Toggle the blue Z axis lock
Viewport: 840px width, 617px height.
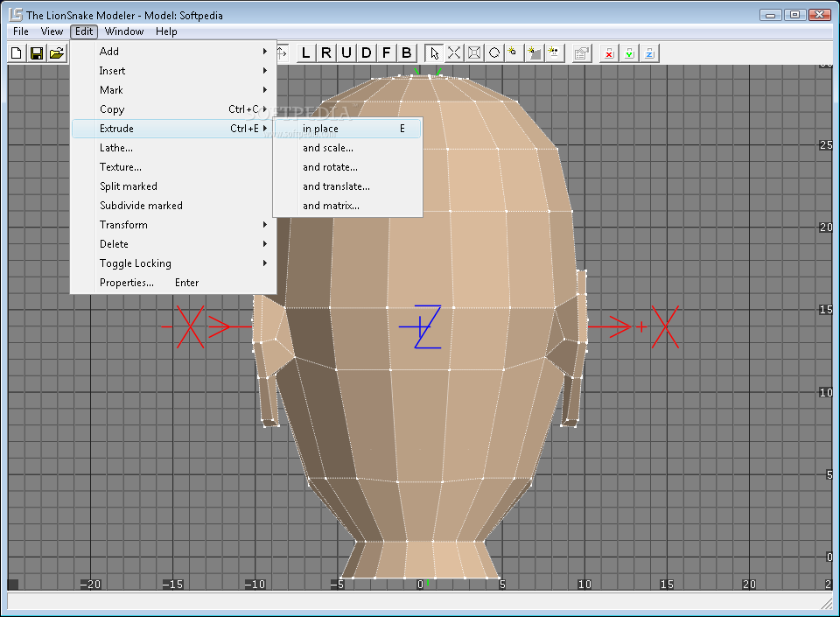(x=649, y=53)
